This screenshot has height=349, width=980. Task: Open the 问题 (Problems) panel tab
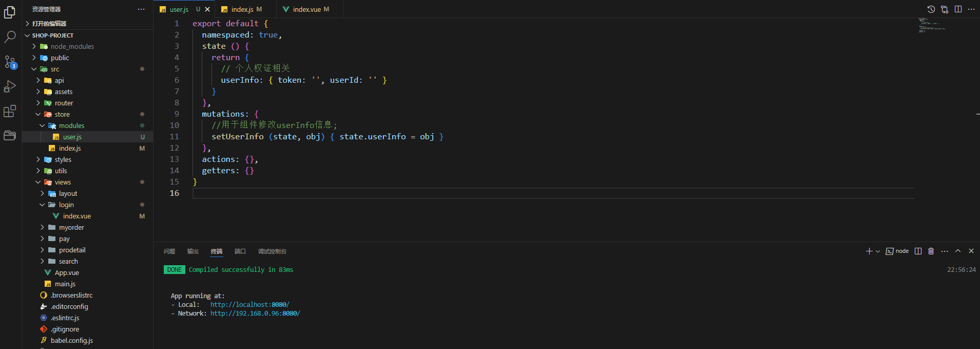click(x=169, y=251)
